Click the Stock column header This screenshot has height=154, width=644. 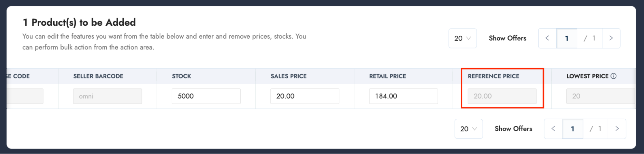[x=181, y=76]
